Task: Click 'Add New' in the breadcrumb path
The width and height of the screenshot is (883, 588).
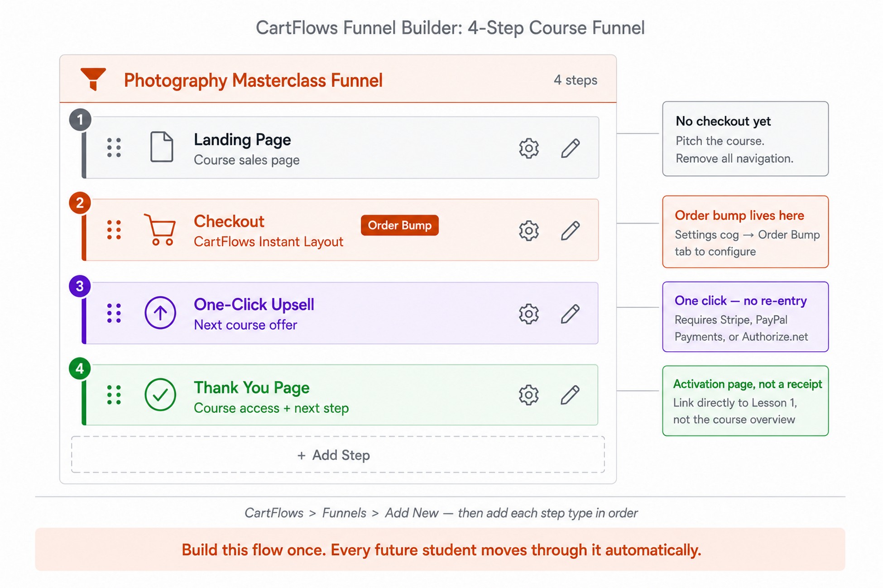Action: (x=412, y=513)
